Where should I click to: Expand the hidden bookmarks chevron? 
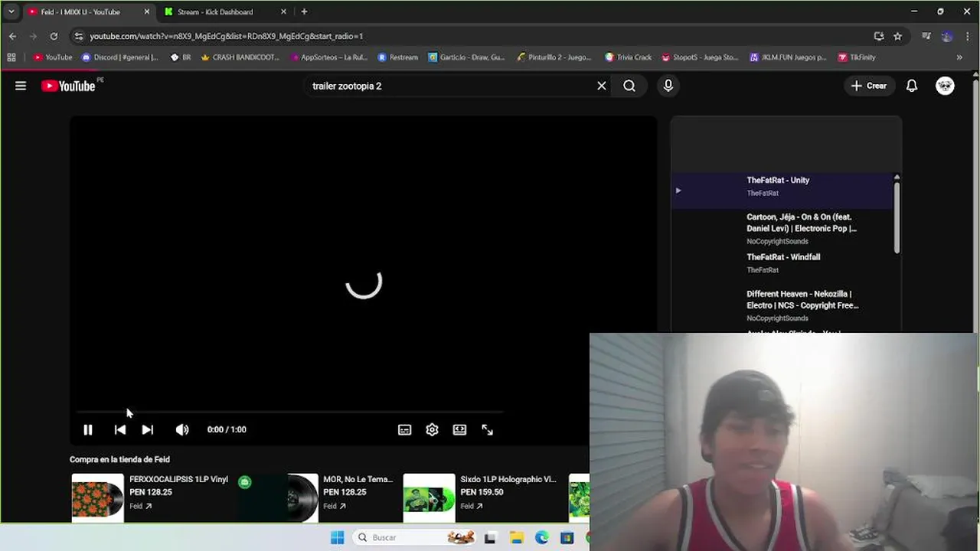click(x=959, y=57)
